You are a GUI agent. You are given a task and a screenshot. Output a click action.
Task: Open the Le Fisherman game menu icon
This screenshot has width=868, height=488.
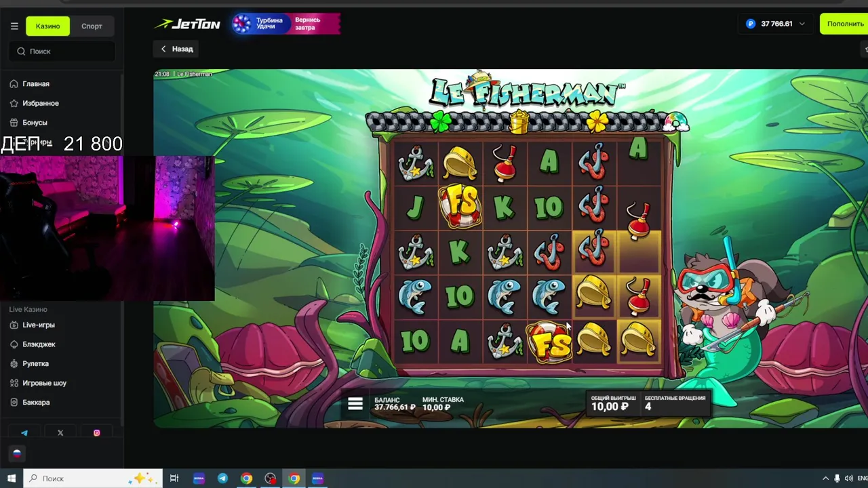click(355, 404)
